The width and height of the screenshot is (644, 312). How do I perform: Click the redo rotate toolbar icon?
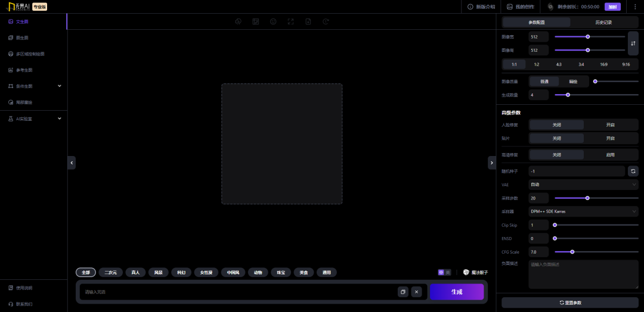click(326, 21)
